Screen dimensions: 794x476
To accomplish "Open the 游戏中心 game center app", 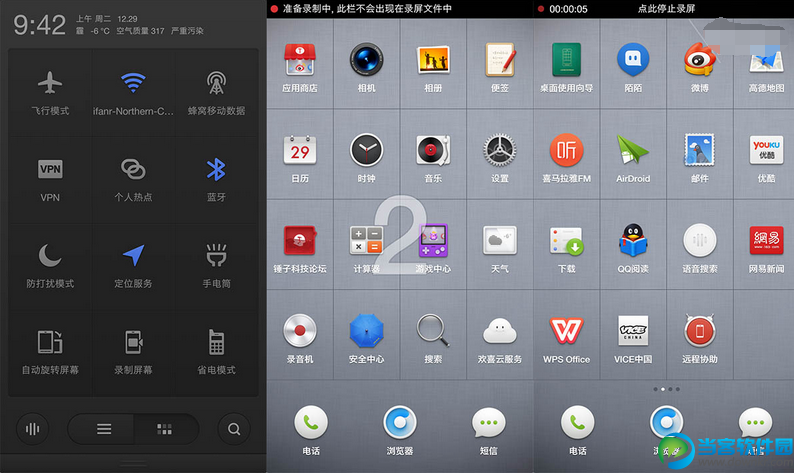I will [433, 241].
